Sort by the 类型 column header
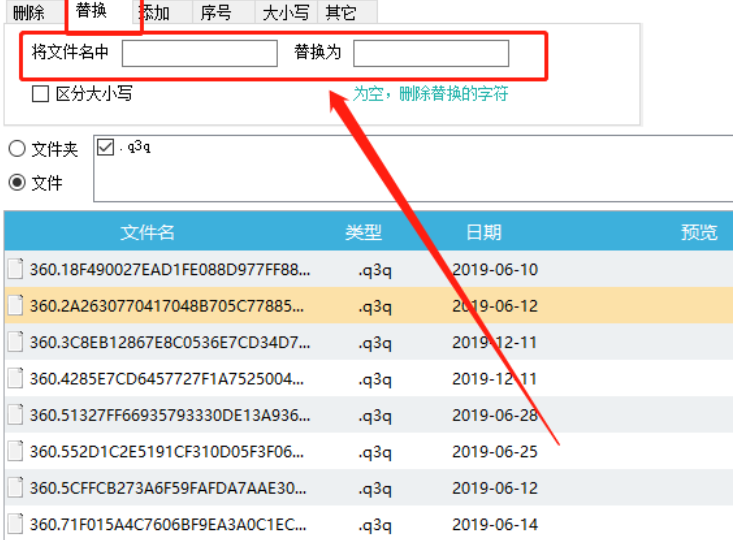Image resolution: width=733 pixels, height=540 pixels. coord(363,232)
